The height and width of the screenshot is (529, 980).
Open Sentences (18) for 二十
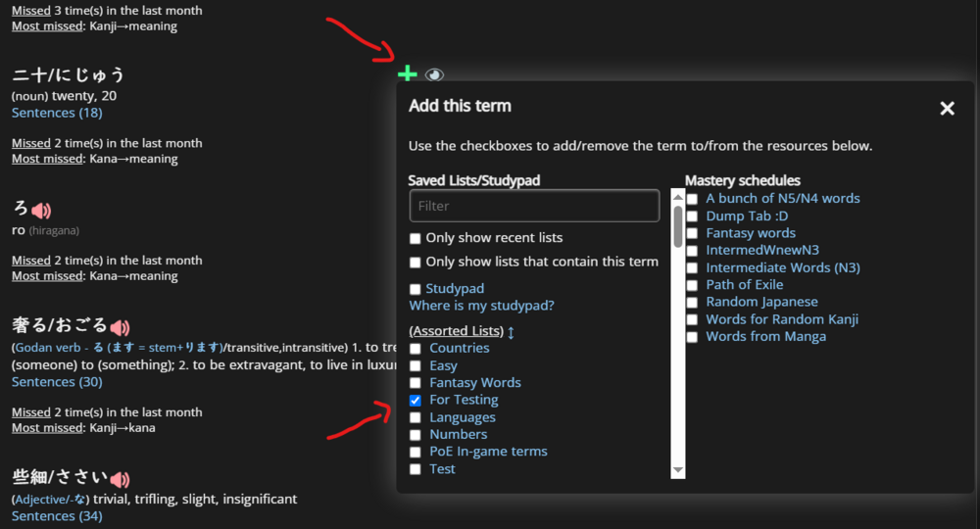[57, 113]
